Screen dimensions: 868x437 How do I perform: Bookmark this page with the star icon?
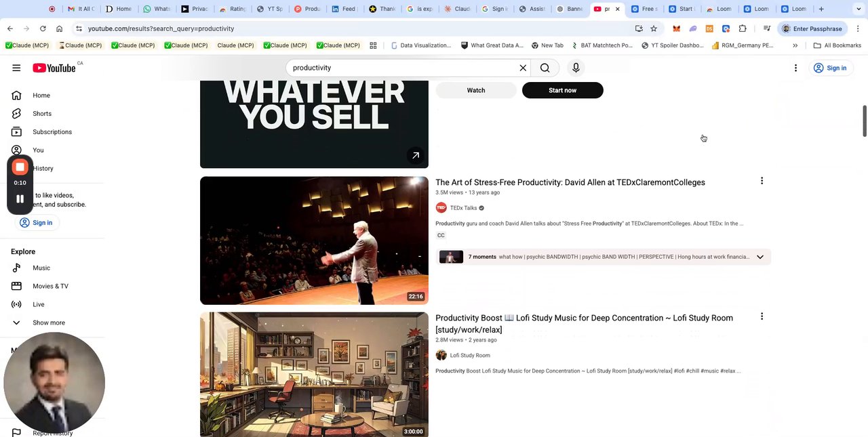pos(654,28)
